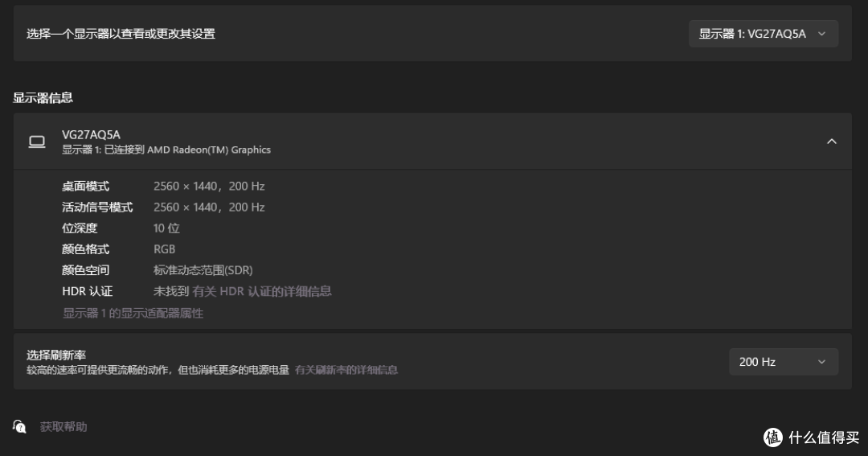Open 有关刷新率的详细信息 link
Viewport: 868px width, 456px height.
346,370
